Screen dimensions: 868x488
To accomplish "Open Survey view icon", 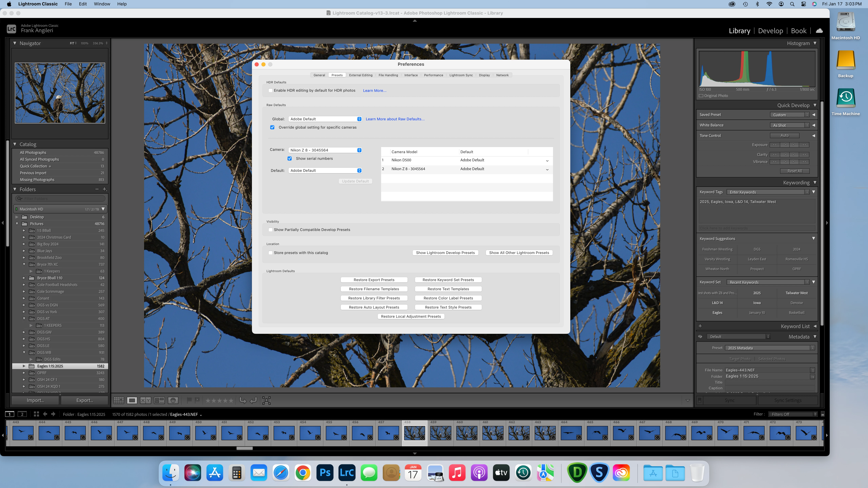I will coord(159,400).
